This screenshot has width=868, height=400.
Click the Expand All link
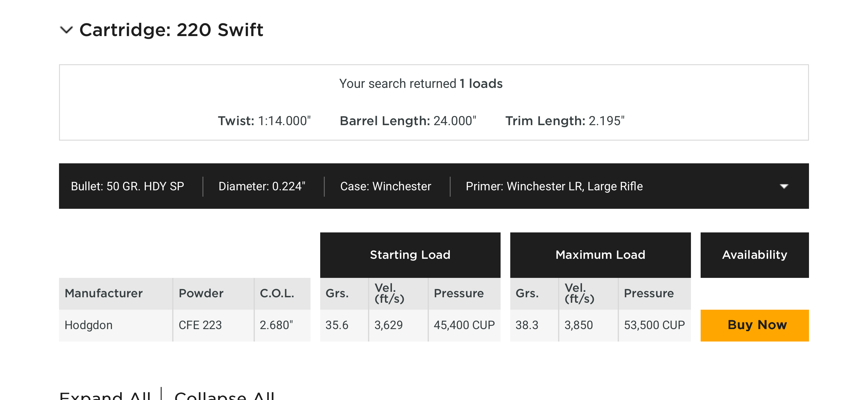pyautogui.click(x=105, y=395)
